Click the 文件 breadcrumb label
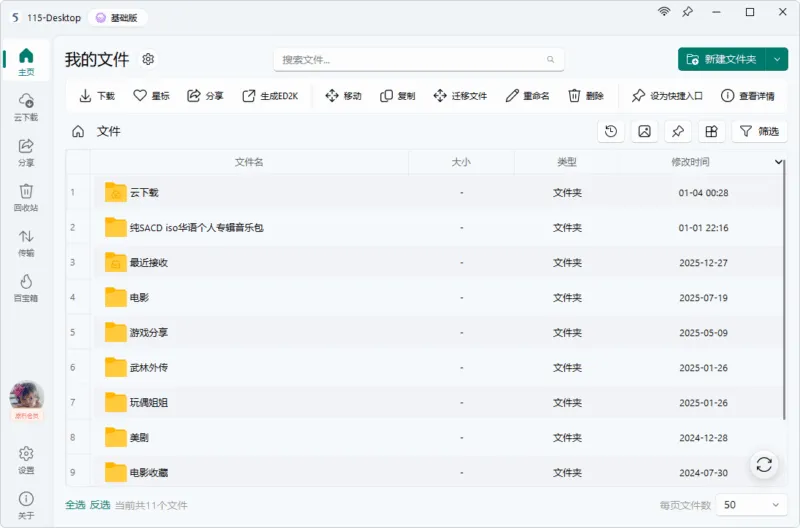Screen dimensions: 800x528 pyautogui.click(x=109, y=132)
